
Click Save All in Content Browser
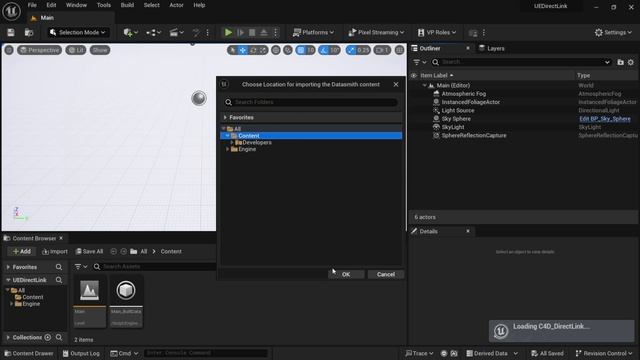[89, 251]
